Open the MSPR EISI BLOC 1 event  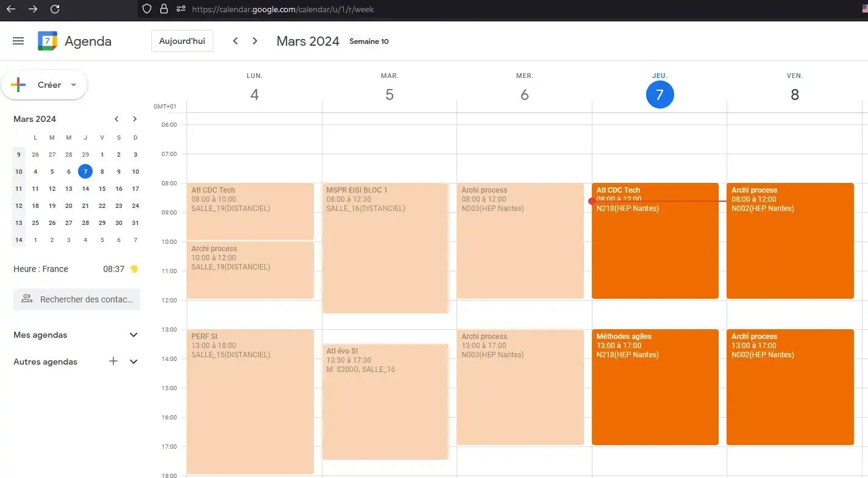click(385, 248)
